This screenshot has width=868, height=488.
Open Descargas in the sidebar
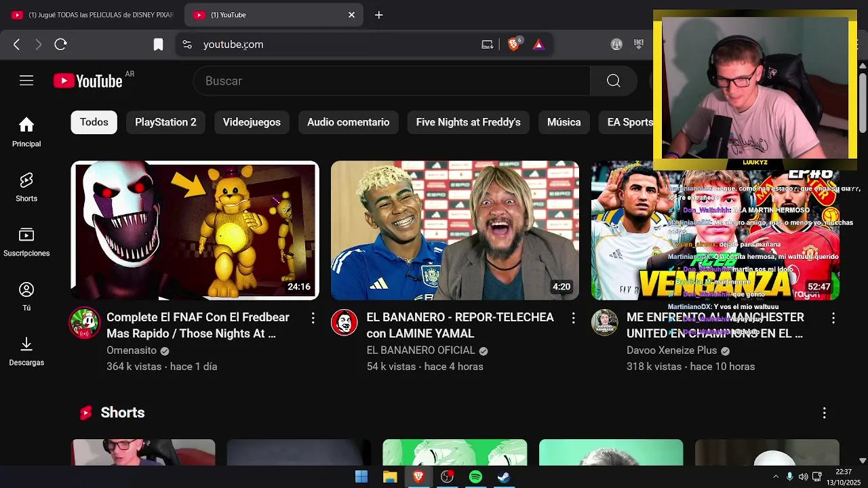[x=26, y=351]
